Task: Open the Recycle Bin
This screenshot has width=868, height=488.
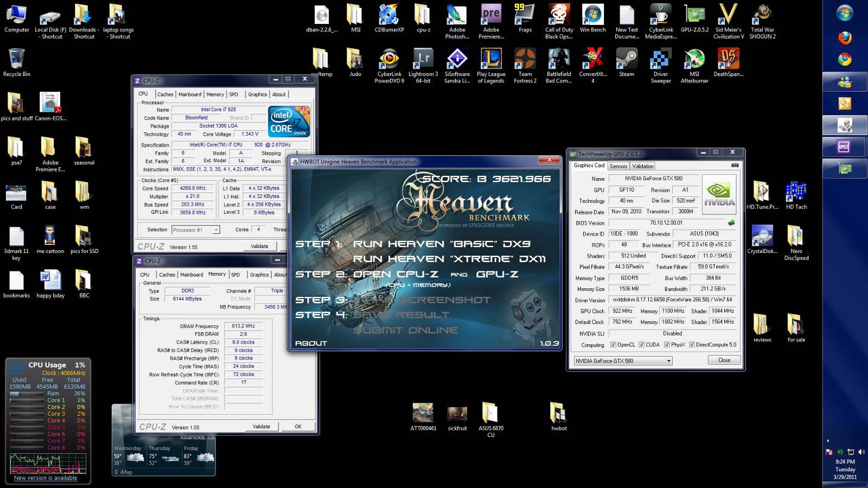Action: point(16,63)
